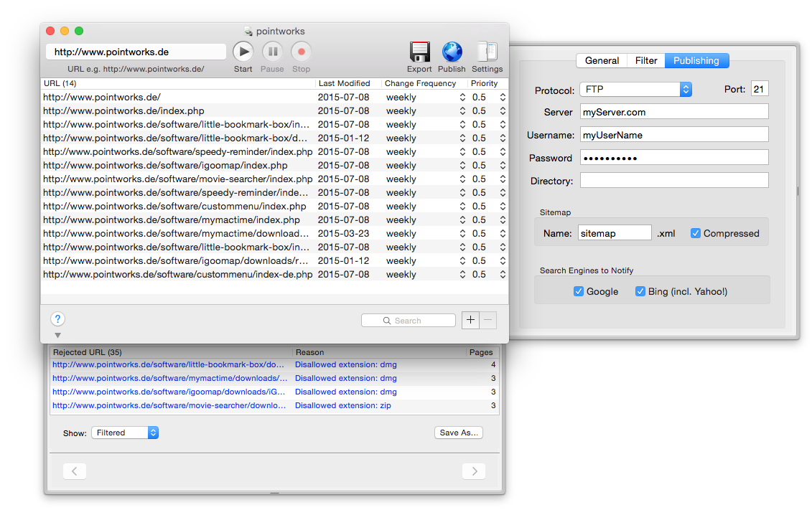Click the minus button to remove URL
Screen dimensions: 812x510
(487, 320)
